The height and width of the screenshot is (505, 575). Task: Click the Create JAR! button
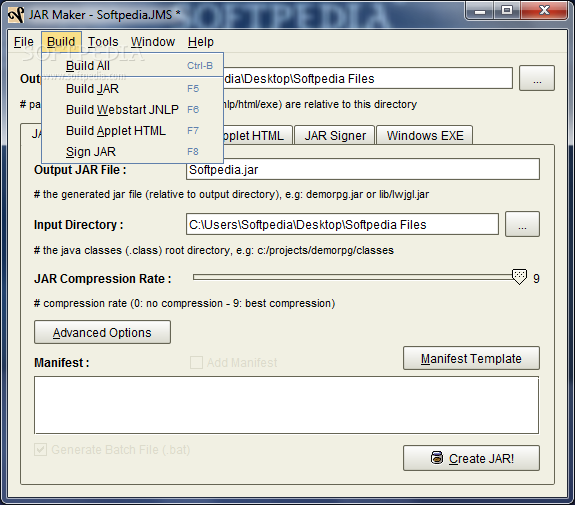click(471, 458)
